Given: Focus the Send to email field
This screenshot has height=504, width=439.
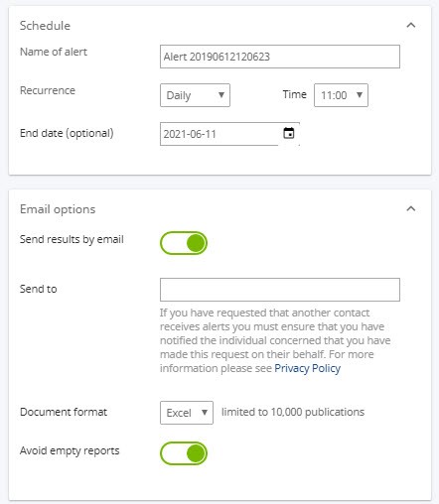Looking at the screenshot, I should pyautogui.click(x=280, y=290).
